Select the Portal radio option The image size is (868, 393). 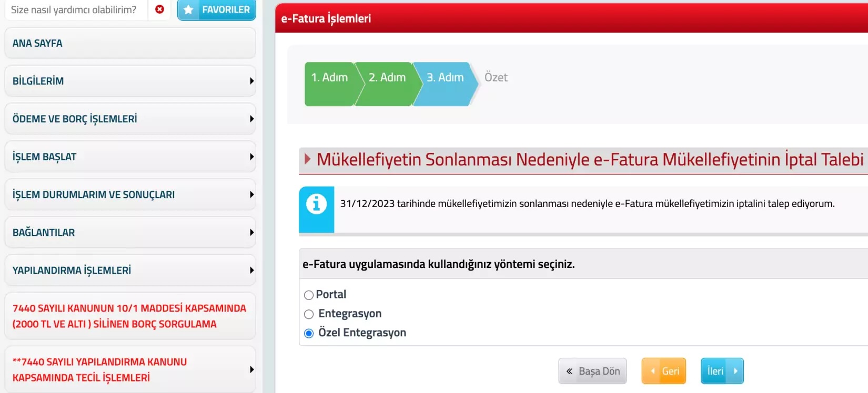click(x=309, y=295)
